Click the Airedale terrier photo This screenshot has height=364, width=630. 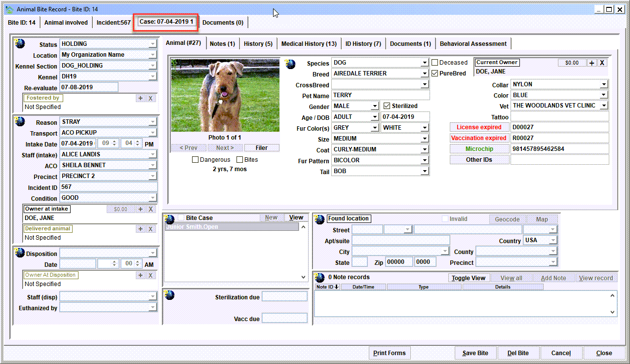pos(225,95)
